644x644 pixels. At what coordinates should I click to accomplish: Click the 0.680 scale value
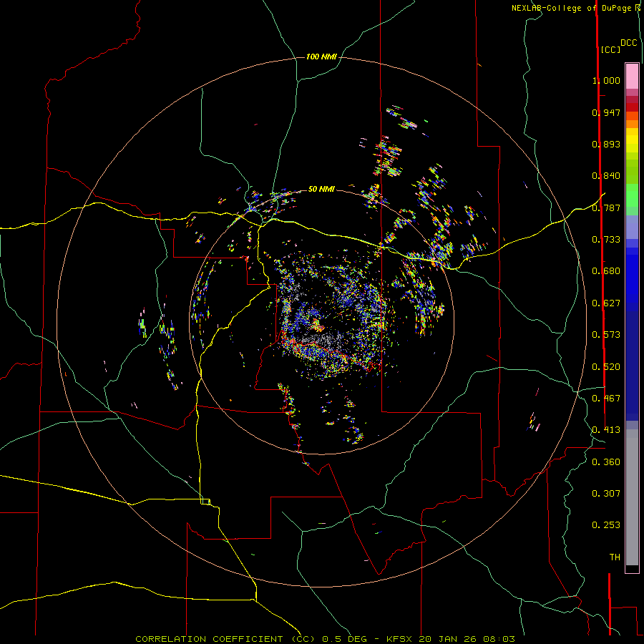tap(606, 271)
